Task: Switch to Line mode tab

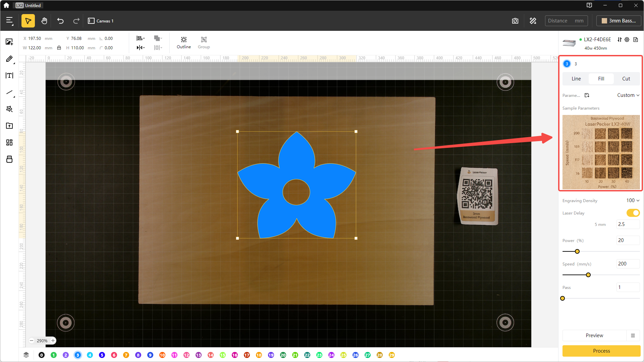Action: [x=576, y=79]
